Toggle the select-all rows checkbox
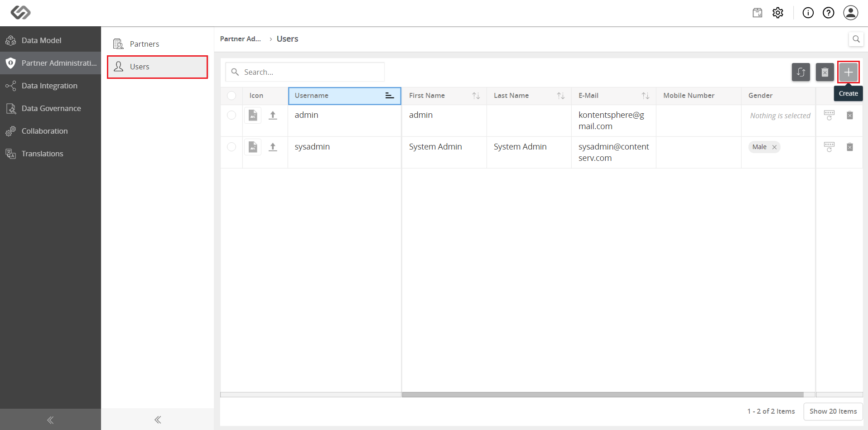 coord(231,96)
